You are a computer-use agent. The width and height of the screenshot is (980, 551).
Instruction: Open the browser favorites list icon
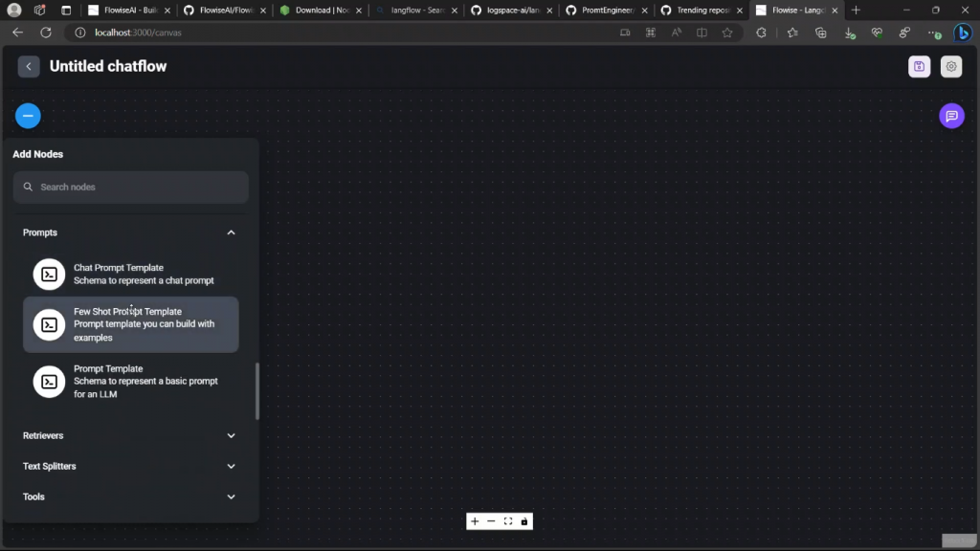tap(792, 33)
